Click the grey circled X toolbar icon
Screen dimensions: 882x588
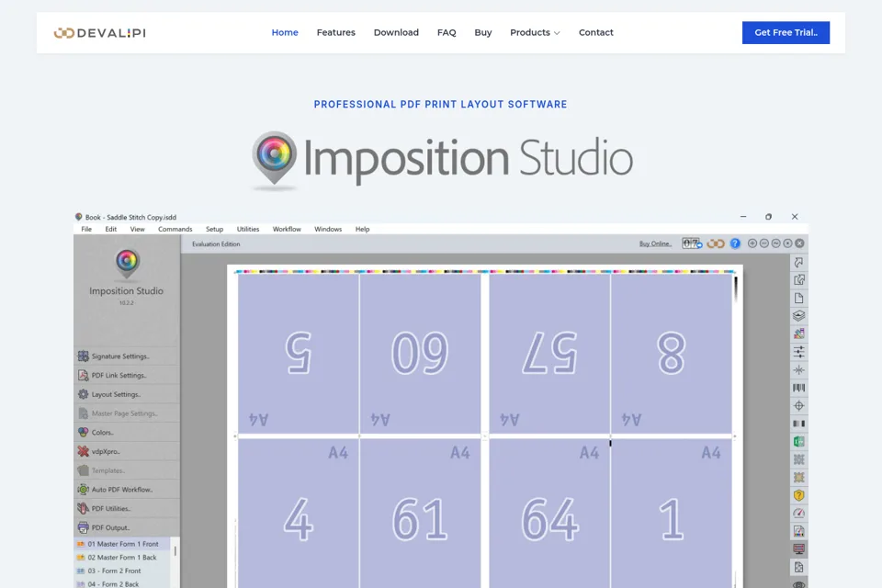pyautogui.click(x=799, y=243)
